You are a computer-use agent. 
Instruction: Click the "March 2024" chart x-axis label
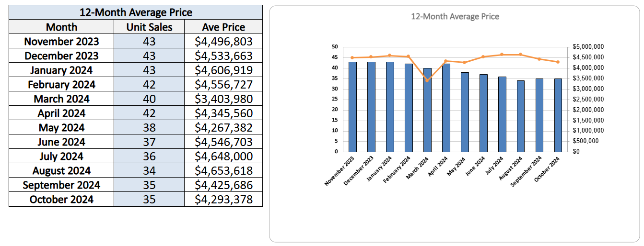418,168
